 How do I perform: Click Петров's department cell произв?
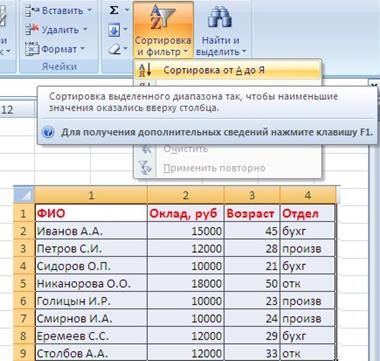308,248
